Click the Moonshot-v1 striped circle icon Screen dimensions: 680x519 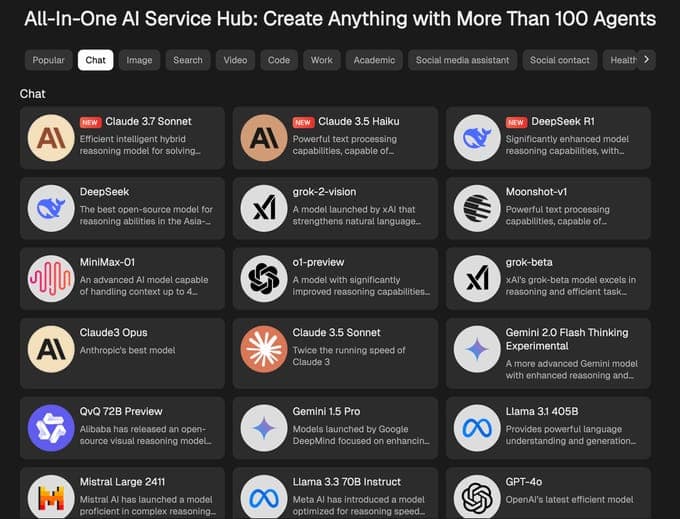coord(477,208)
